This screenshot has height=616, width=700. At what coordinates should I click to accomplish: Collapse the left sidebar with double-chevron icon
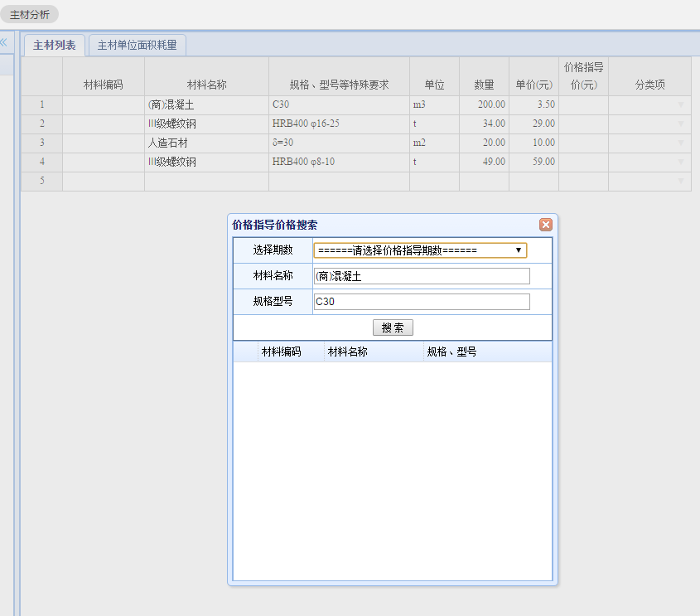click(3, 42)
